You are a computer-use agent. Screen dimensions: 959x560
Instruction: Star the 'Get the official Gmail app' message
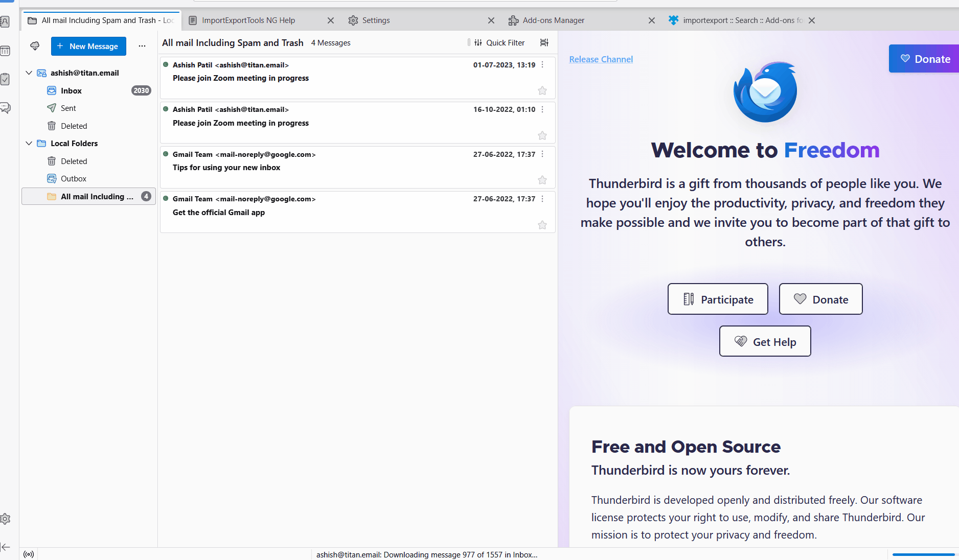coord(542,225)
